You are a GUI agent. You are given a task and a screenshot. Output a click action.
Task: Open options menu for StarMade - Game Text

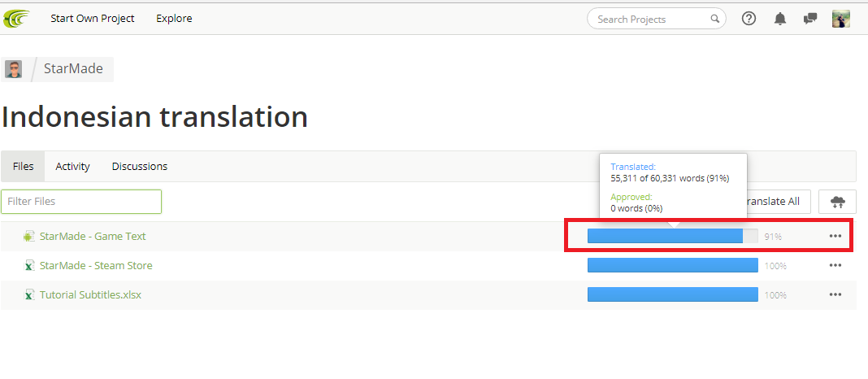[835, 237]
